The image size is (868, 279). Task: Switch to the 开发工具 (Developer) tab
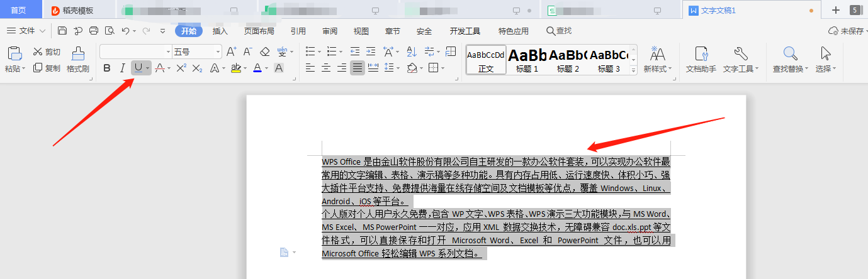465,31
